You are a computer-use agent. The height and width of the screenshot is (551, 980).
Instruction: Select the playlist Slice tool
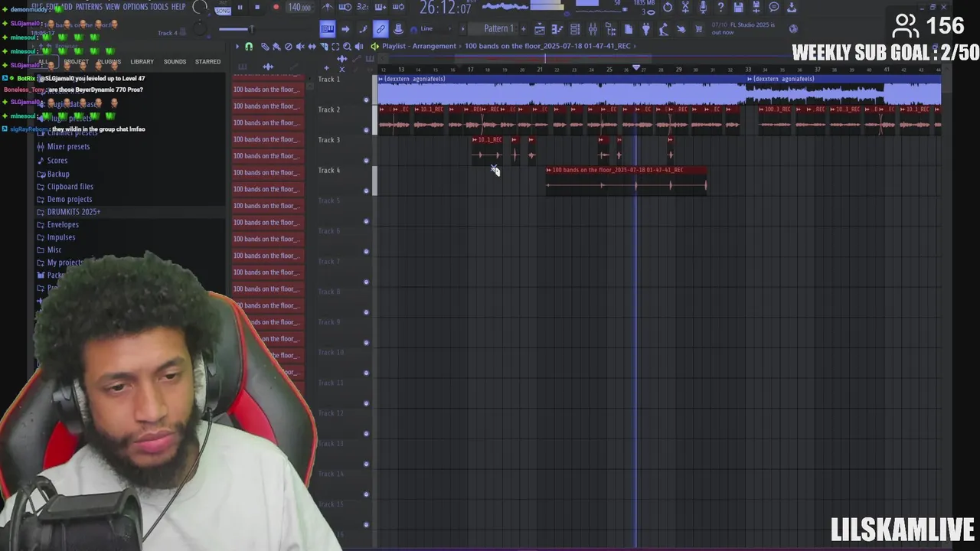[324, 47]
